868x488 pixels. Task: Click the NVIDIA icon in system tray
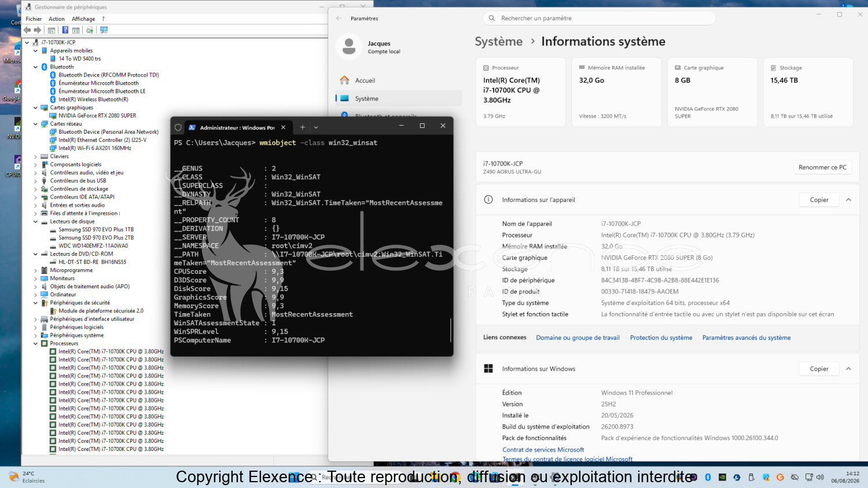click(x=722, y=478)
